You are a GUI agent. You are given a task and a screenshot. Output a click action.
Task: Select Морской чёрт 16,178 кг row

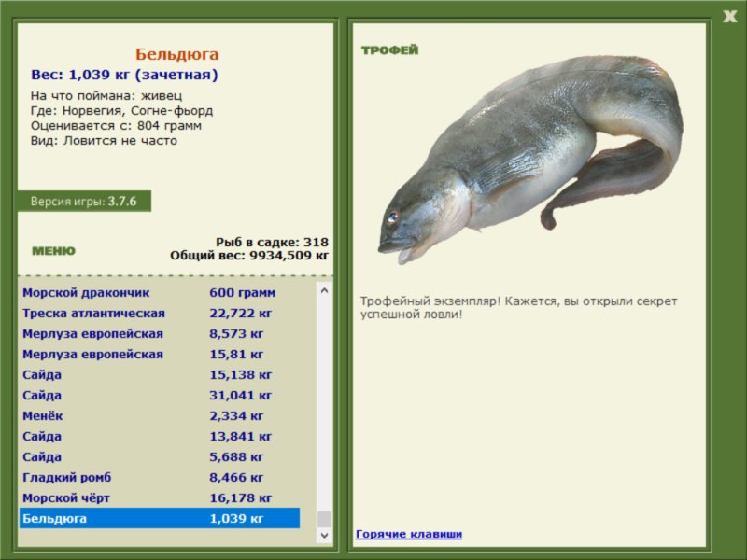click(x=160, y=497)
